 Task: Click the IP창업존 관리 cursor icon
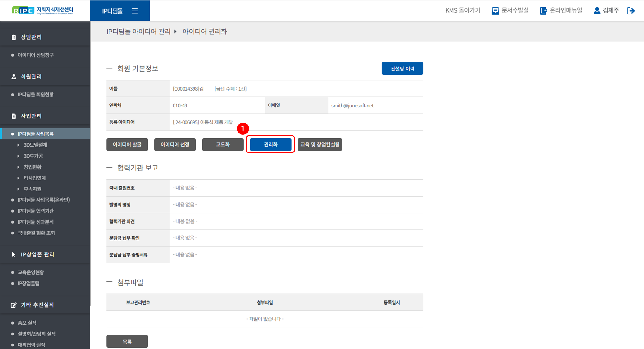click(x=14, y=254)
